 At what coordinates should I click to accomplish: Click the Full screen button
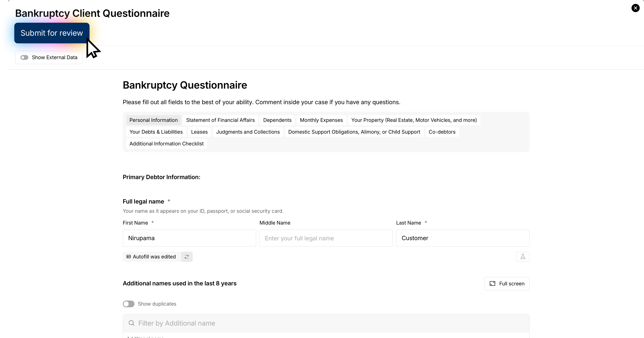(507, 283)
